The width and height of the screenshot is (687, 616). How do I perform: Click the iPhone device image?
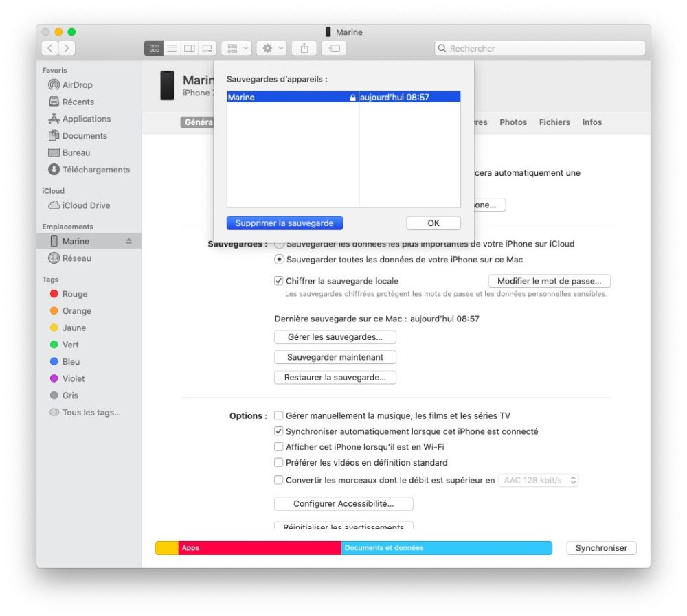[167, 85]
